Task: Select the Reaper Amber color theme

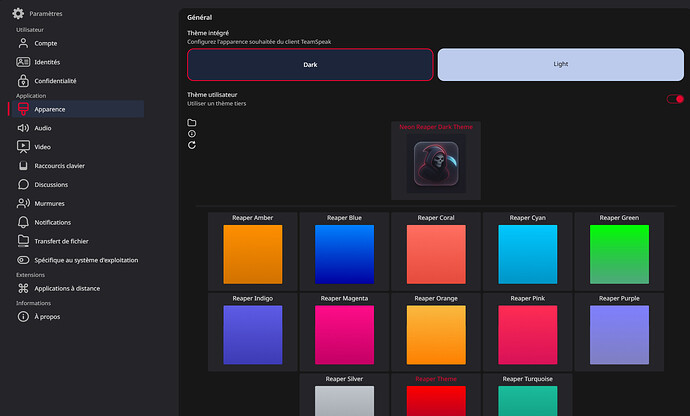Action: pyautogui.click(x=252, y=254)
